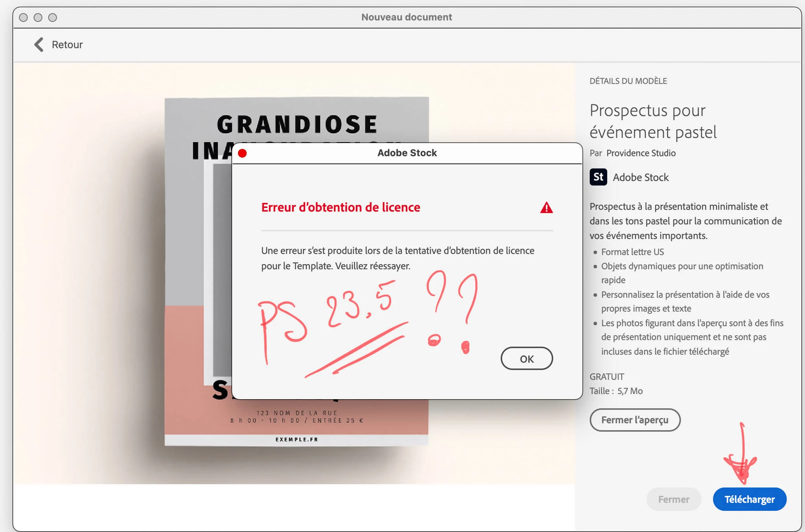Click the Nouveau document window title

click(406, 17)
